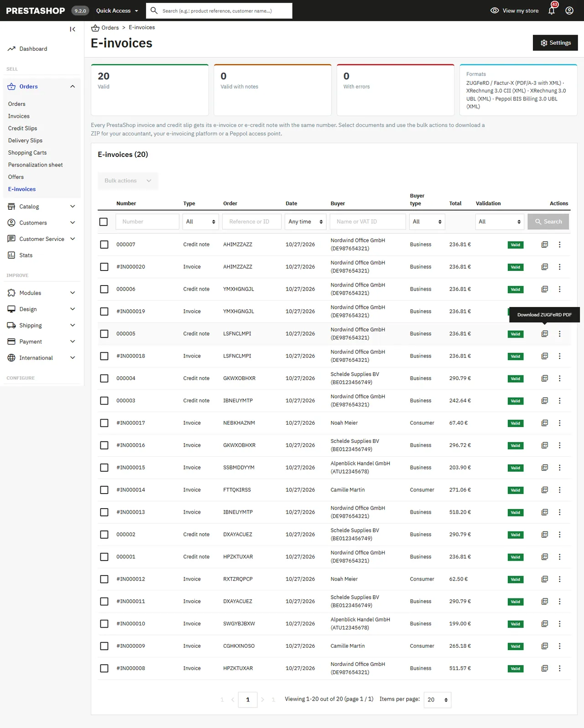This screenshot has width=584, height=728.
Task: Download PDF icon for invoice #IN000015
Action: (x=544, y=468)
